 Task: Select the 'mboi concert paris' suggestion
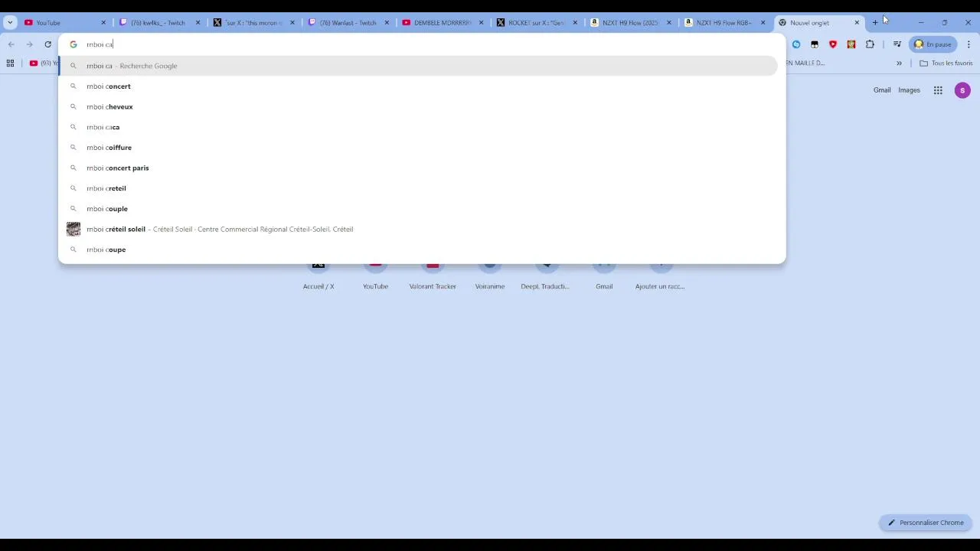(419, 168)
